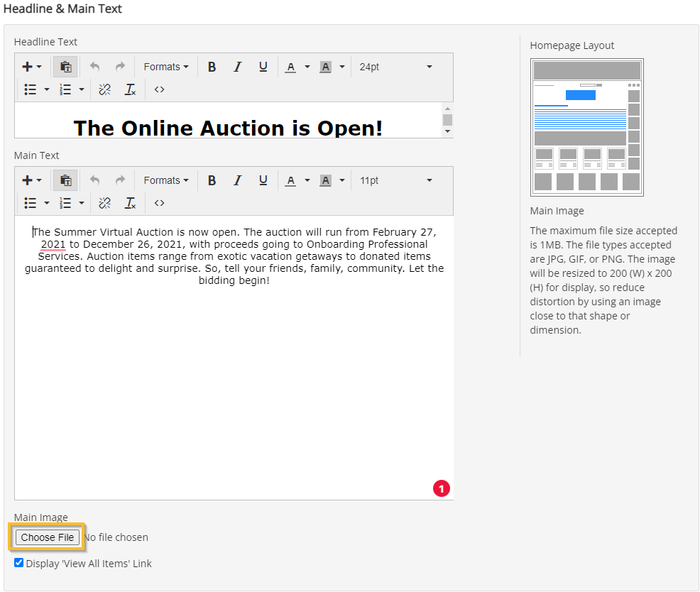700x592 pixels.
Task: Click numbered list icon in Main Text toolbar
Action: click(65, 203)
